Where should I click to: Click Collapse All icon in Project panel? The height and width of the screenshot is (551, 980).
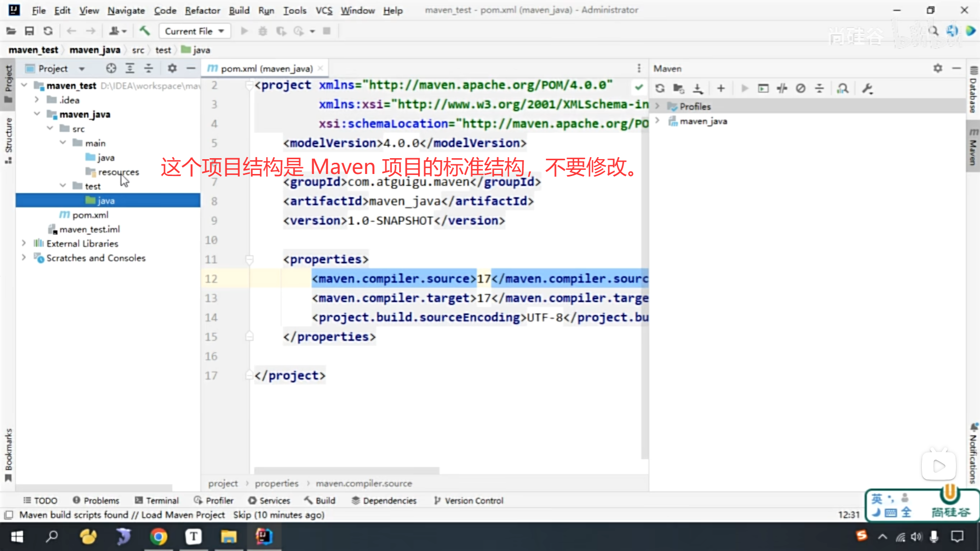click(149, 68)
